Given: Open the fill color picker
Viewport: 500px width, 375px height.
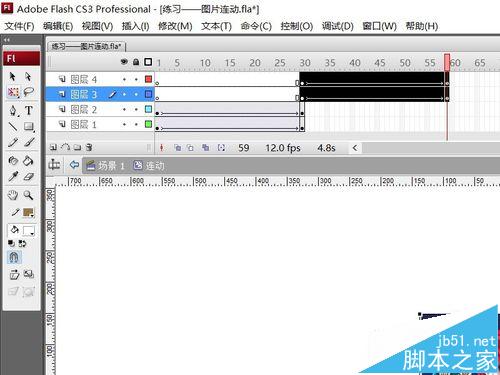Looking at the screenshot, I should pos(29,231).
